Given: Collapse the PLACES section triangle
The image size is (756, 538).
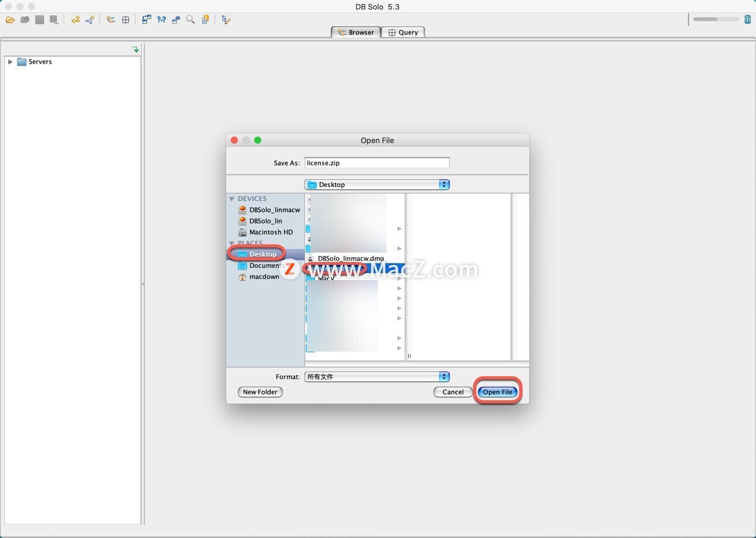Looking at the screenshot, I should pos(232,243).
